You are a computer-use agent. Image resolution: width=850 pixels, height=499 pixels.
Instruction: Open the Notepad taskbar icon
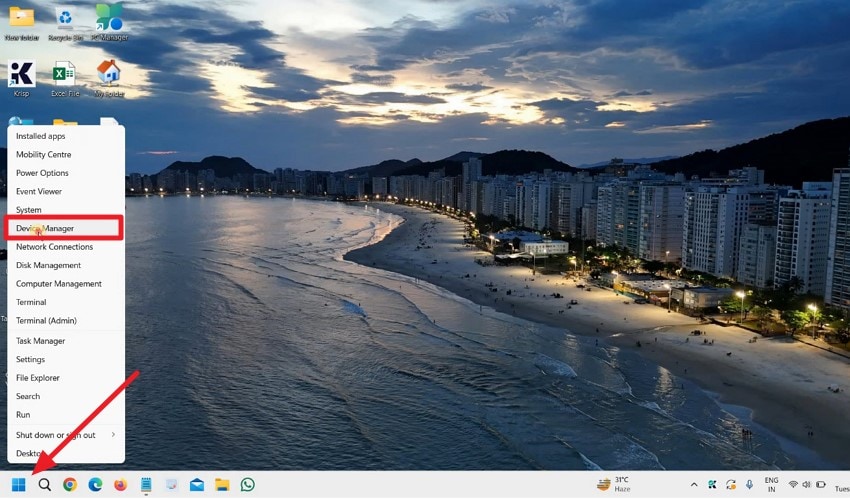146,484
